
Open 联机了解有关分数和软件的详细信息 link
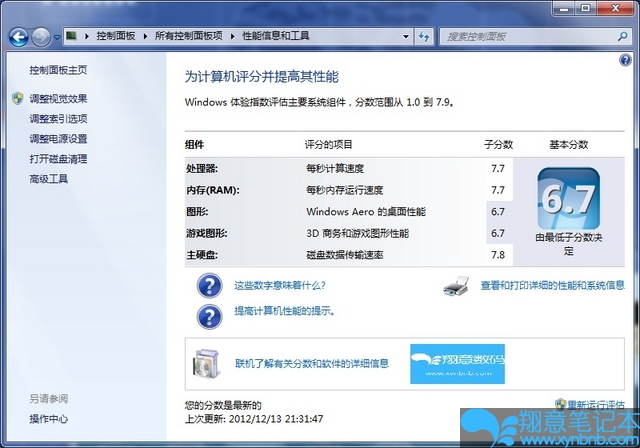pos(312,363)
